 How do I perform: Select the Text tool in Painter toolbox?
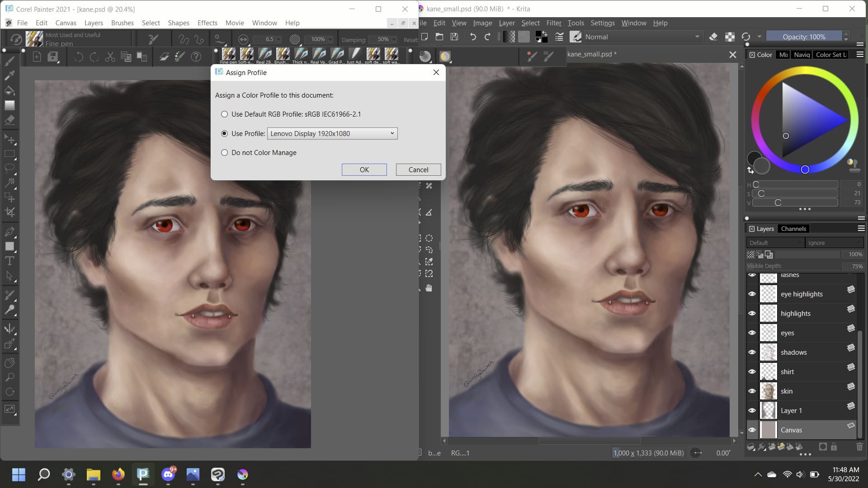(9, 261)
